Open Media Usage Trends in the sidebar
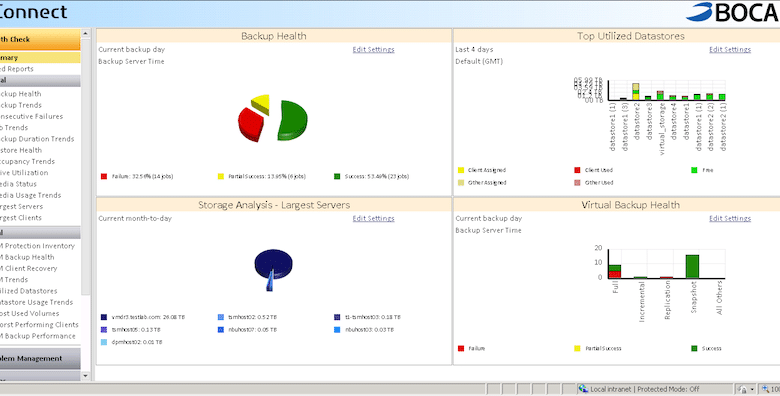The width and height of the screenshot is (780, 396). pos(30,195)
